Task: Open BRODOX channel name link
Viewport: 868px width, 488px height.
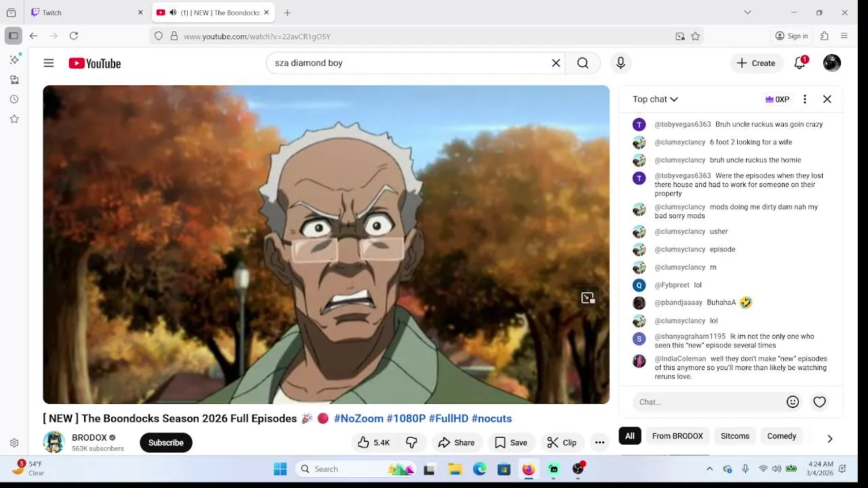Action: (90, 438)
